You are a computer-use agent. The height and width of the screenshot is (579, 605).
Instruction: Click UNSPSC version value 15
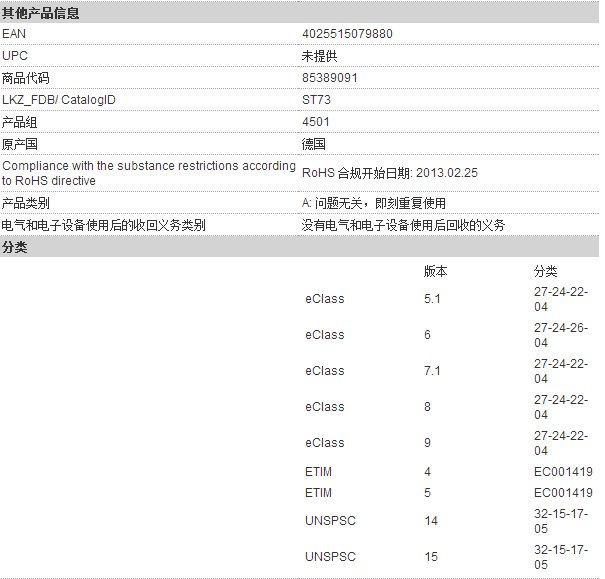(x=431, y=557)
